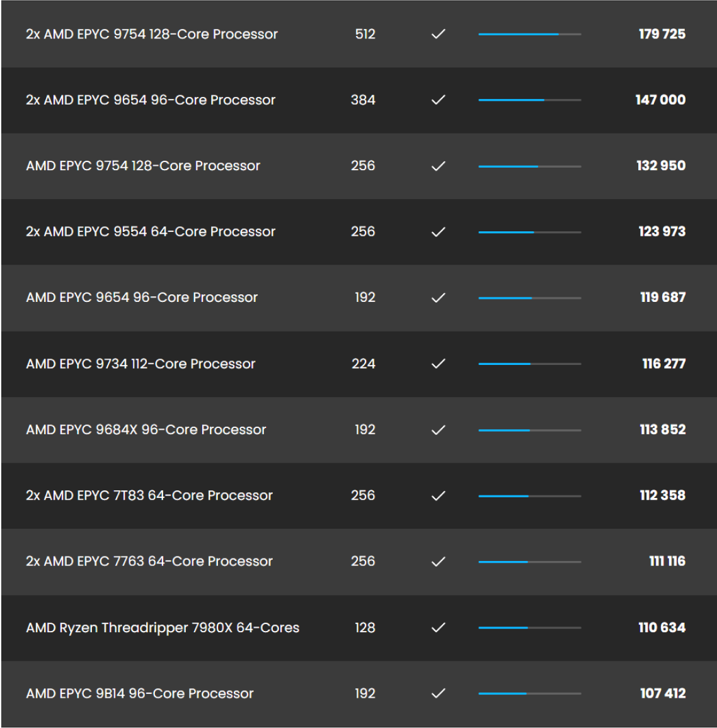Select 2x AMD EPYC 7763 64-Core Processor

point(149,561)
